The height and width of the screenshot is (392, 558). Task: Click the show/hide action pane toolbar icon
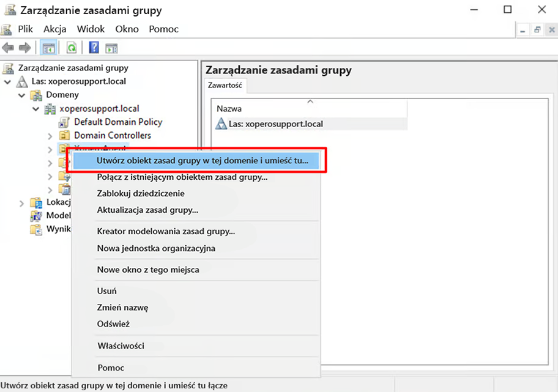point(111,48)
